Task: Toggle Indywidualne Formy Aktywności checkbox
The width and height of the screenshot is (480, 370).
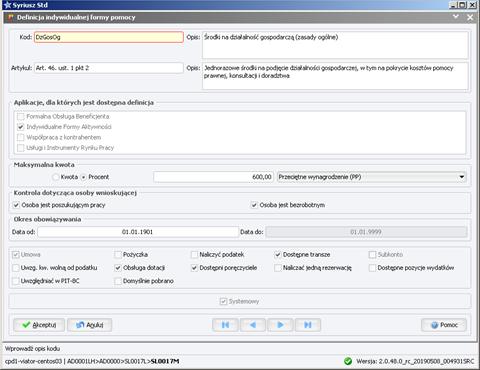Action: coord(21,127)
